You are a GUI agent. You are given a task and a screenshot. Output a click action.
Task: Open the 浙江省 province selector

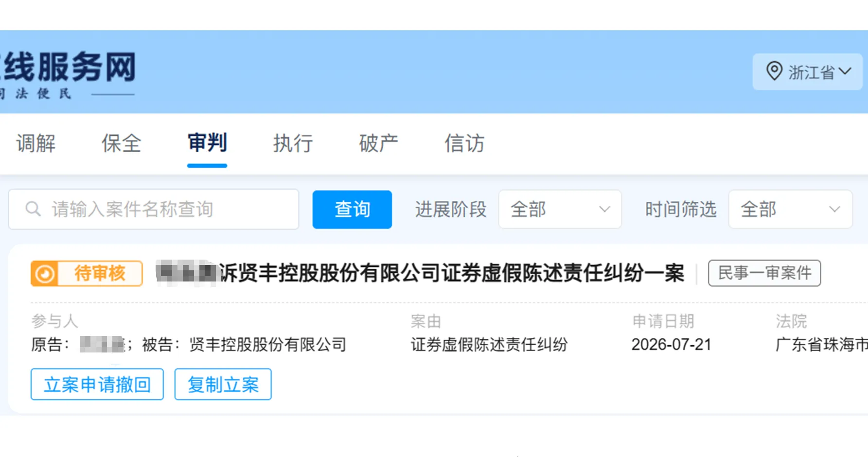click(x=807, y=72)
